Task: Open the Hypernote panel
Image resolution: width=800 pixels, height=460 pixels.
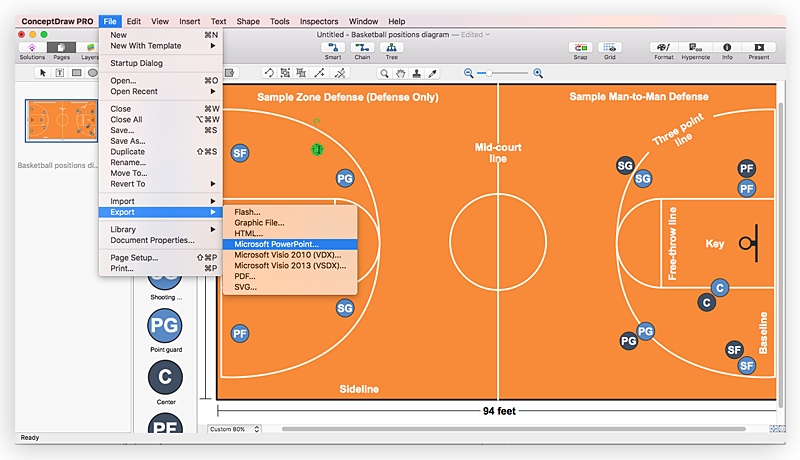Action: 695,47
